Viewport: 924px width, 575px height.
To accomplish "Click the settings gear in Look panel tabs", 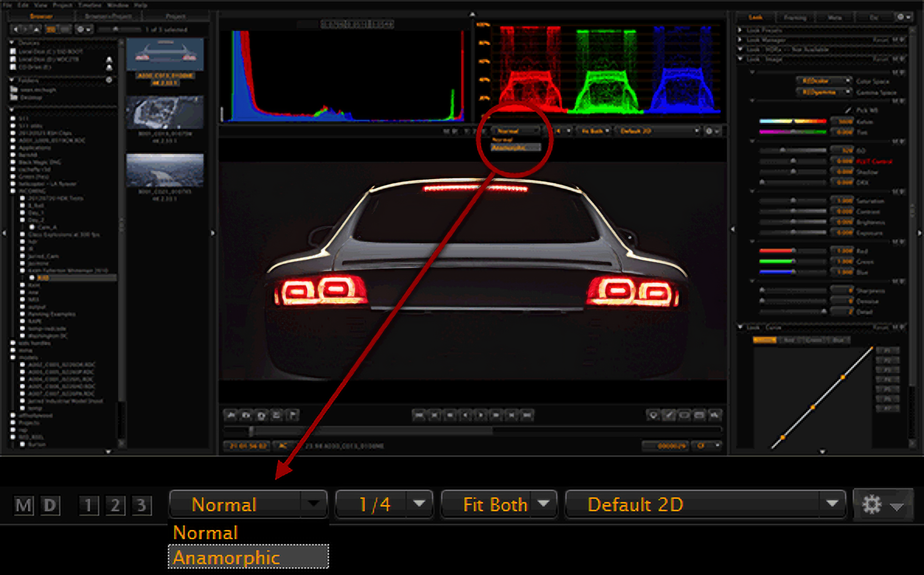I will pyautogui.click(x=901, y=17).
